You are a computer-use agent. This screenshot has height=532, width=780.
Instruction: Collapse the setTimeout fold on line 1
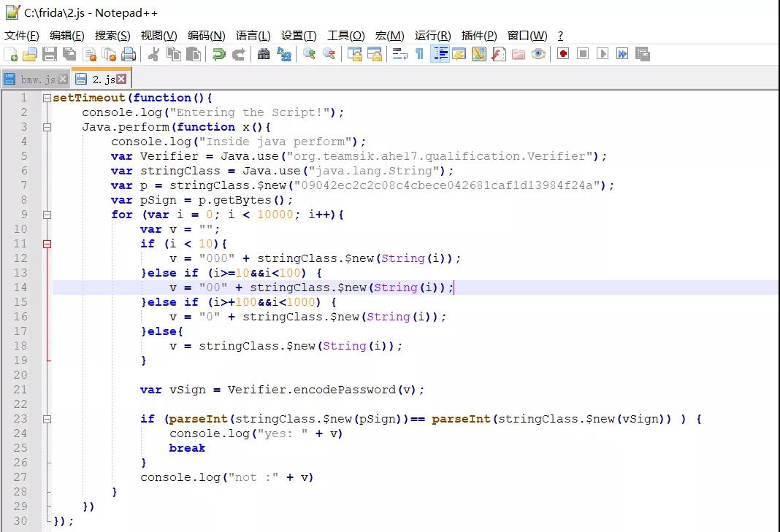point(47,98)
